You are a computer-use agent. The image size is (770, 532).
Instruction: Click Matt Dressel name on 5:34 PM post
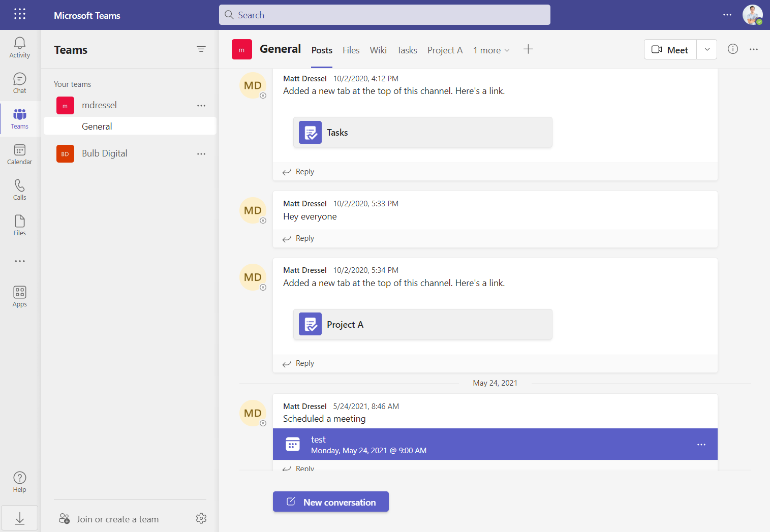[x=305, y=270]
